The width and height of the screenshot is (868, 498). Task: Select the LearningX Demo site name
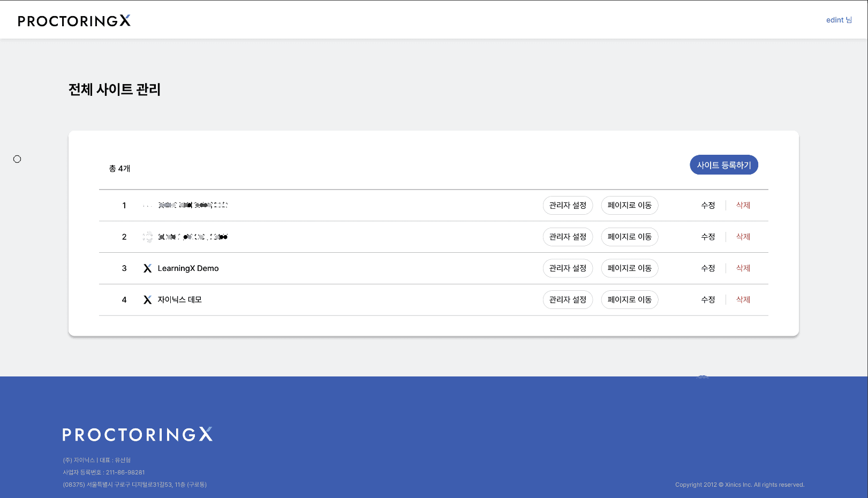point(188,268)
